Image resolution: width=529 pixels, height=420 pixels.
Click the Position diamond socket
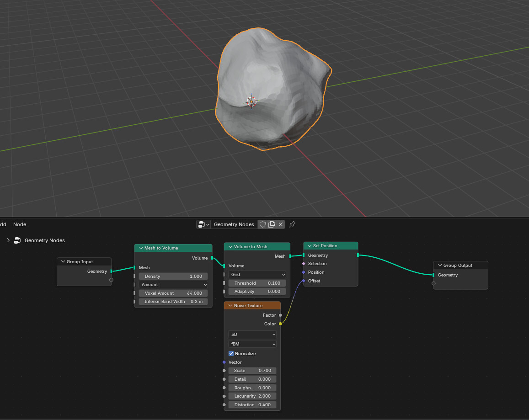(304, 272)
